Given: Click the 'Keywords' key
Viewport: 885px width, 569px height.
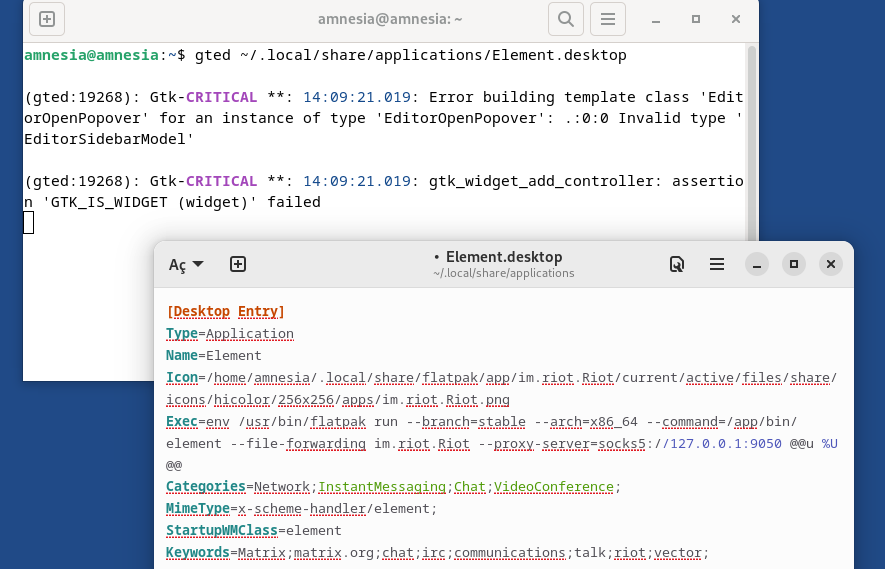Looking at the screenshot, I should 198,553.
